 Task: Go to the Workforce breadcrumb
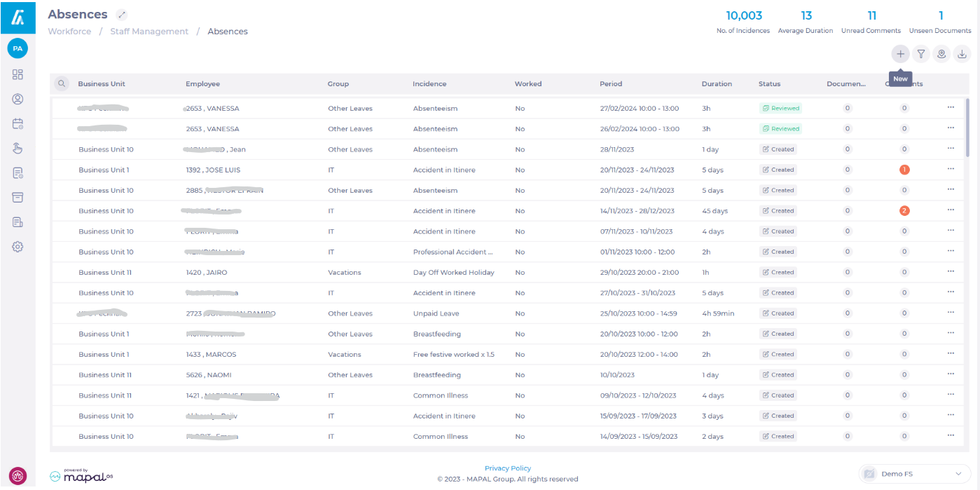tap(69, 32)
